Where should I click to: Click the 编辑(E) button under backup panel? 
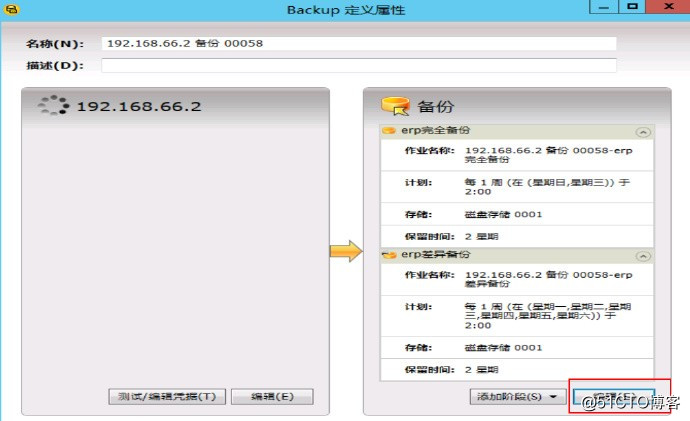615,397
